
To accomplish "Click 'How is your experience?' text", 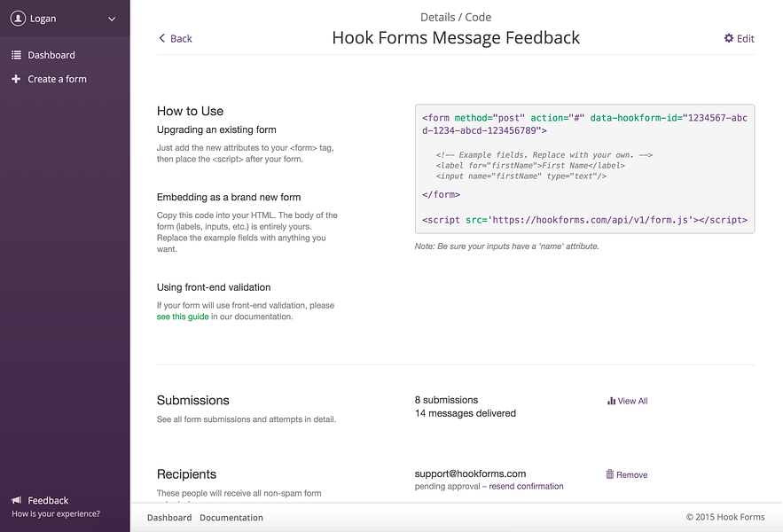I will point(56,513).
